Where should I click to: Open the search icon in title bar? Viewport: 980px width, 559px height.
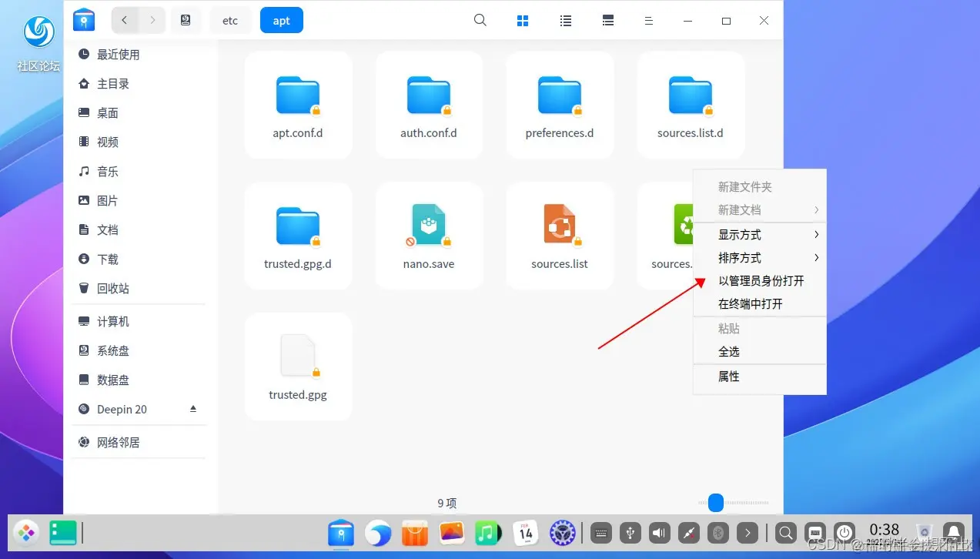click(480, 20)
